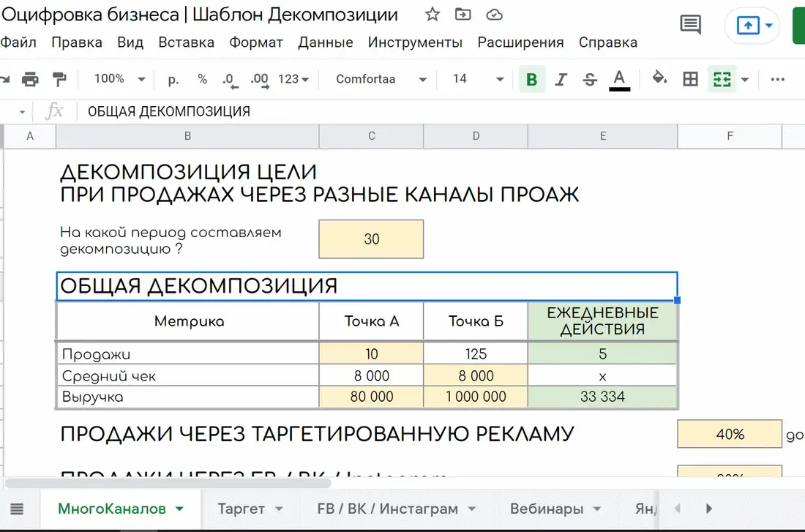
Task: Select column F header
Action: coord(730,136)
